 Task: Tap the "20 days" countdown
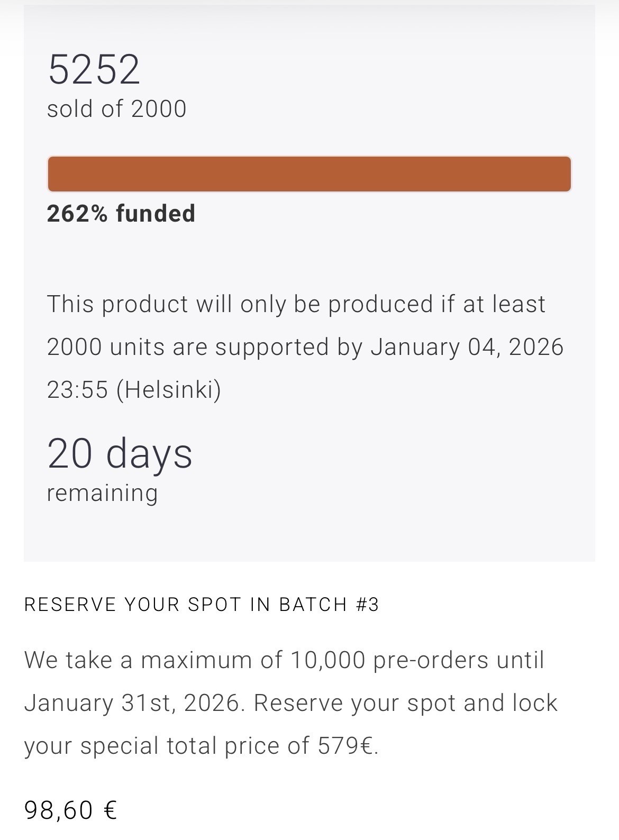click(x=120, y=453)
